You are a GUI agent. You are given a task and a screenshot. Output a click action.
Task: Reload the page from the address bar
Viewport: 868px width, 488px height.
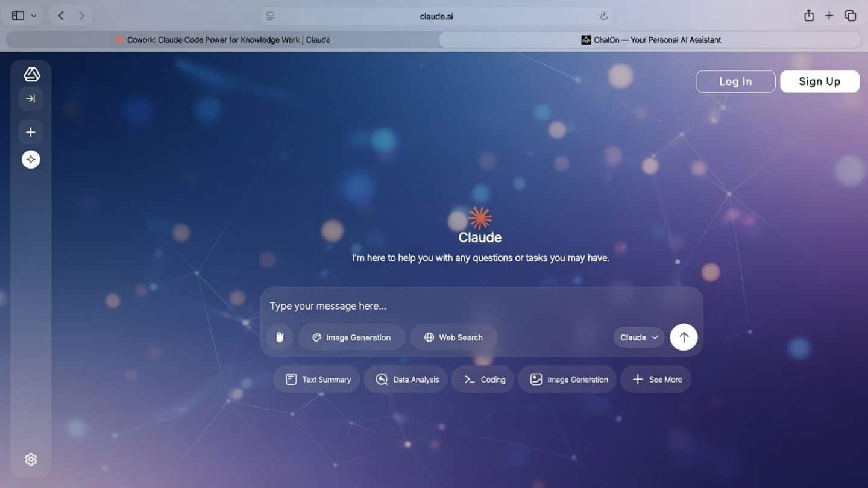[x=603, y=16]
